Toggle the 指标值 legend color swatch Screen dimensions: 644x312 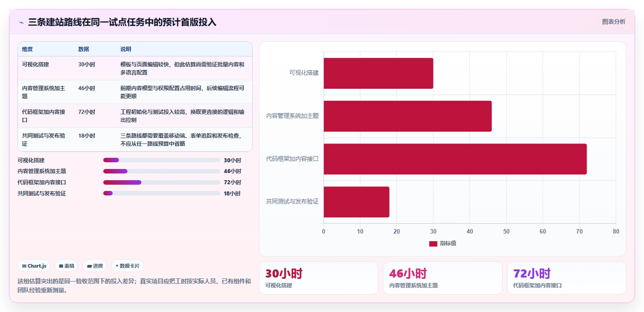pos(433,243)
